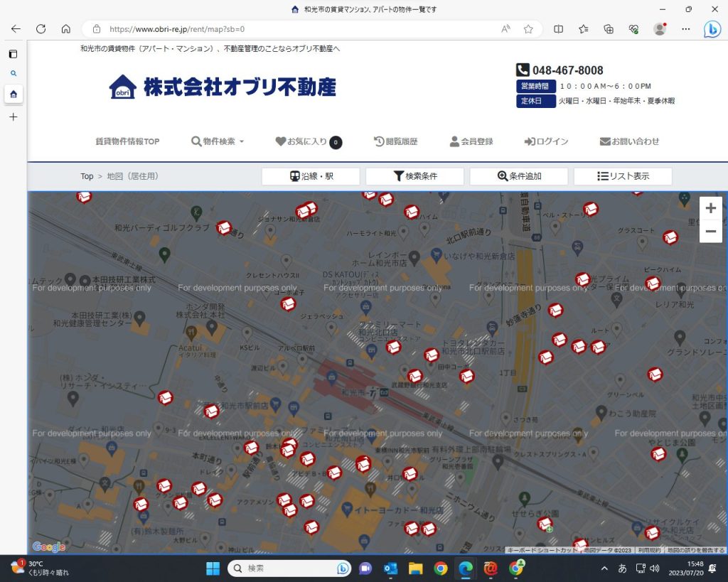Click the 株式会社オブリ不動産 logo

pyautogui.click(x=223, y=87)
